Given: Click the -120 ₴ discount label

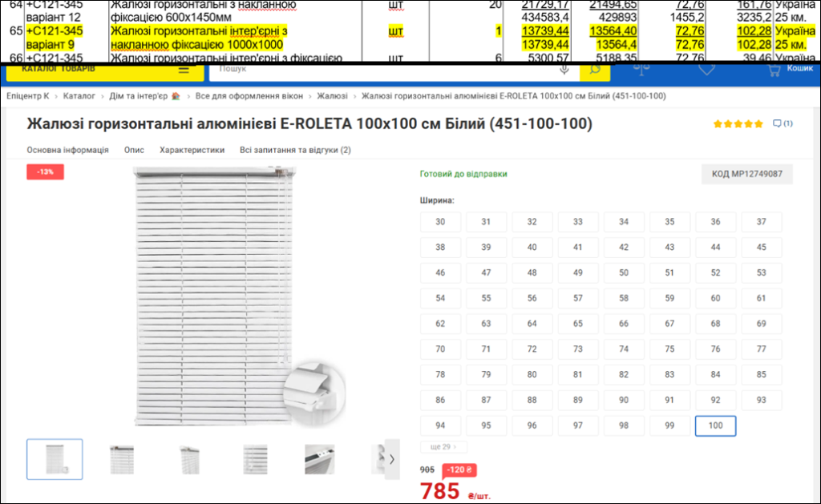Looking at the screenshot, I should tap(459, 470).
